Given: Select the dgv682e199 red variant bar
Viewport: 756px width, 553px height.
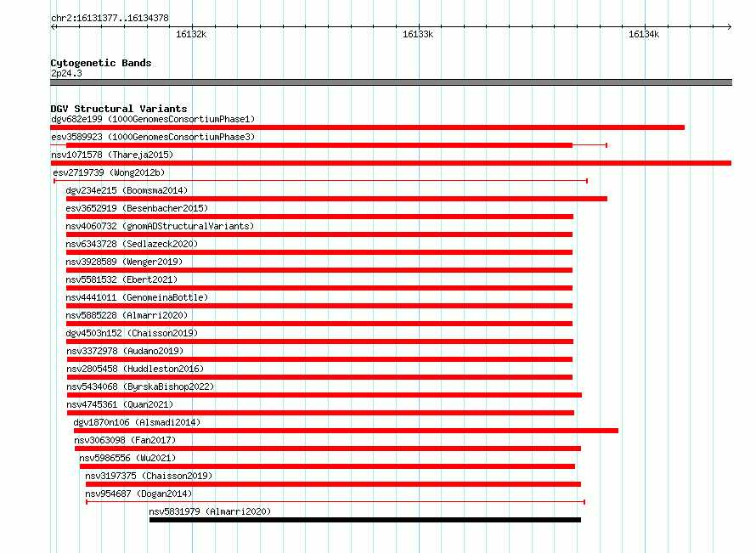Looking at the screenshot, I should [368, 127].
